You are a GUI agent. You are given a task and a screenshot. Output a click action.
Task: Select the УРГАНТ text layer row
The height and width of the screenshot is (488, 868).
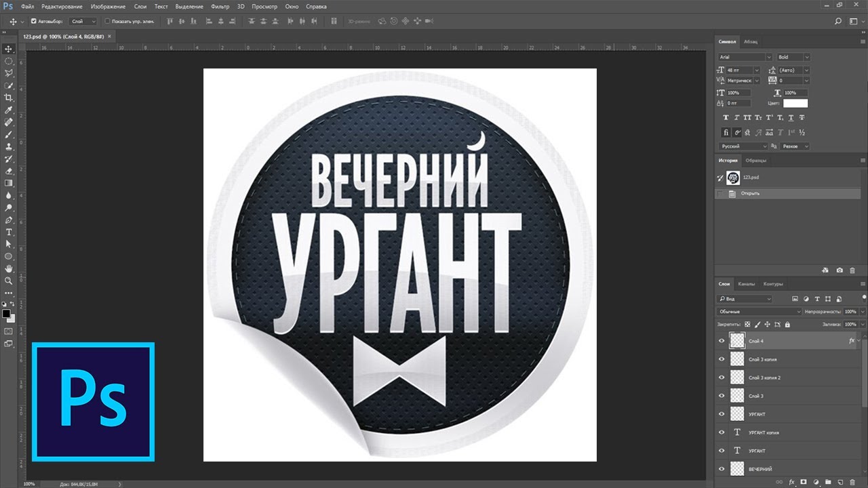click(x=789, y=451)
